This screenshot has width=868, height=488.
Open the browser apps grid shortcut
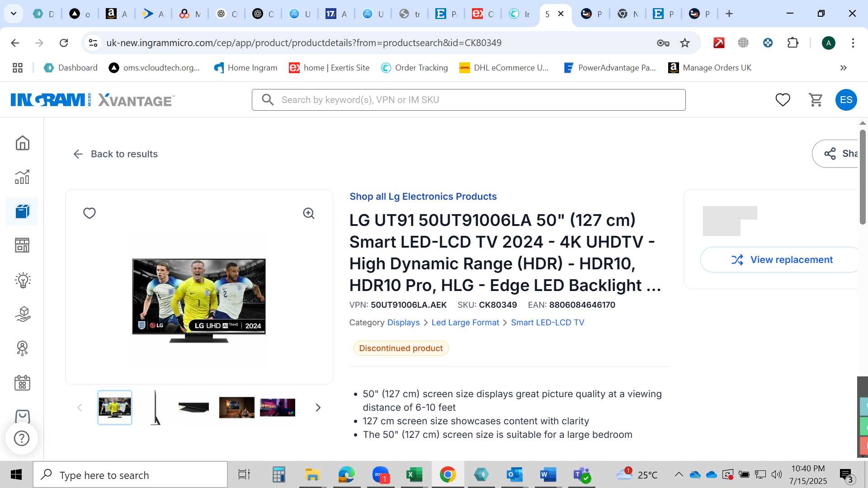(x=18, y=68)
